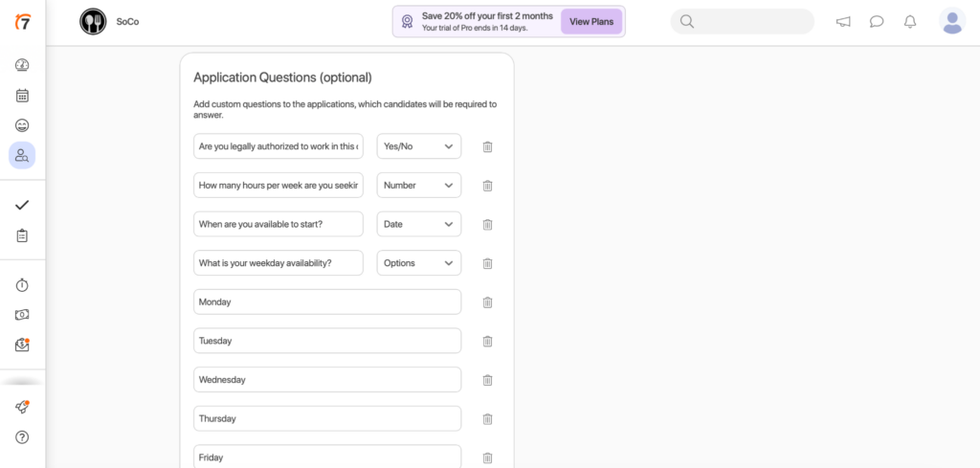Click the award ribbon icon in promo banner

(408, 22)
